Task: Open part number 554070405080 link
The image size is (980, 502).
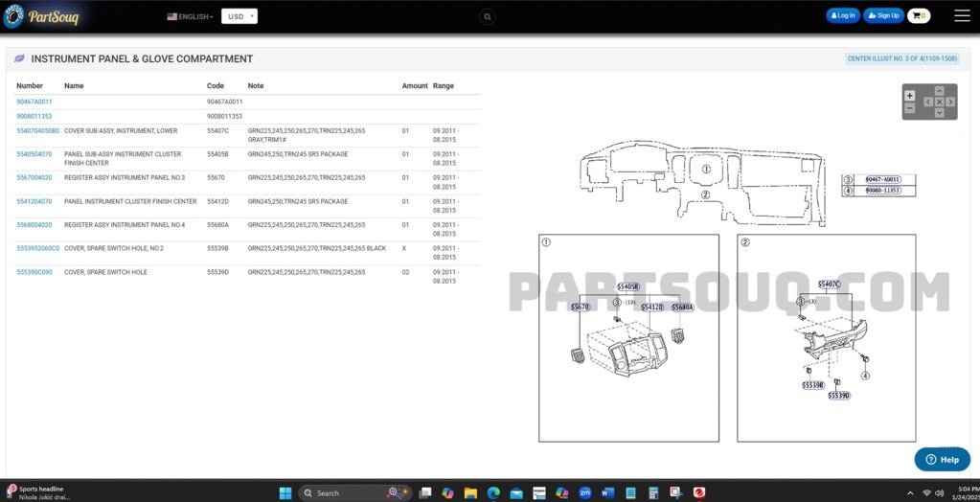Action: click(x=38, y=130)
